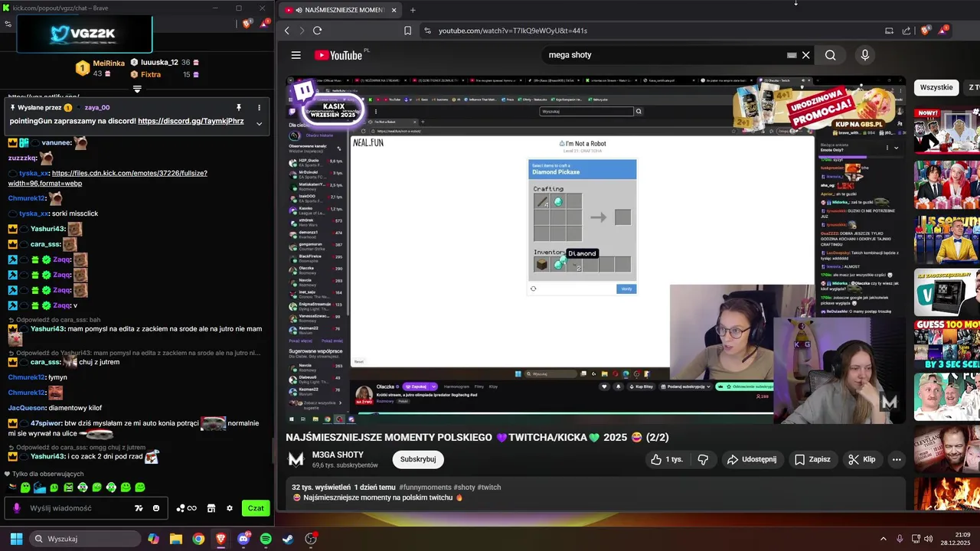
Task: Create a clip with Klip button
Action: pyautogui.click(x=862, y=459)
